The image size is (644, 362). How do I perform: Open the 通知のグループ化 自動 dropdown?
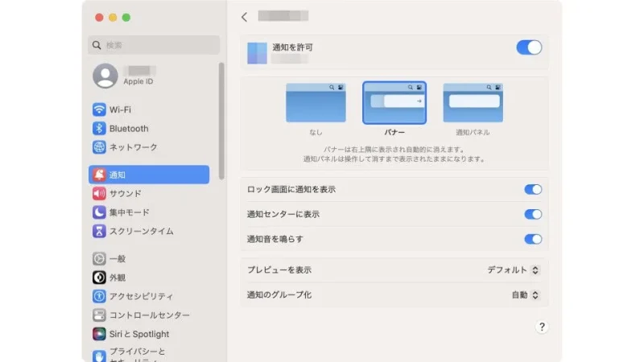pos(525,295)
